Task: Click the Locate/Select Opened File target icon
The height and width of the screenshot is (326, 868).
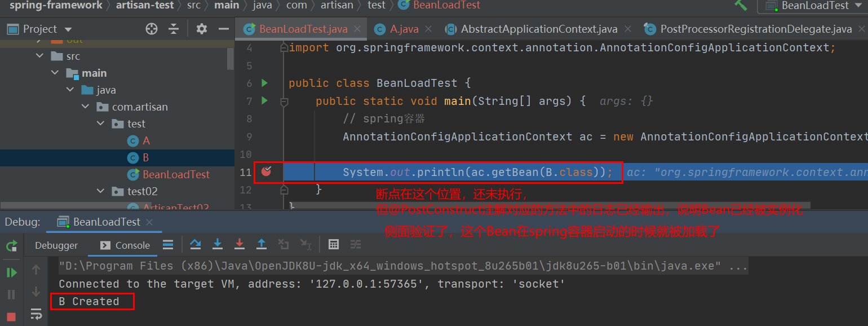Action: (x=151, y=29)
